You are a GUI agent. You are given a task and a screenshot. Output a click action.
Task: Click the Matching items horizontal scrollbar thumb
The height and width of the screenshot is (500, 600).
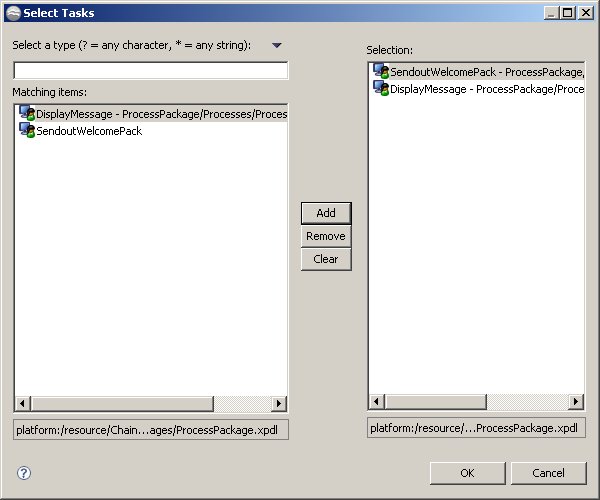[x=122, y=403]
